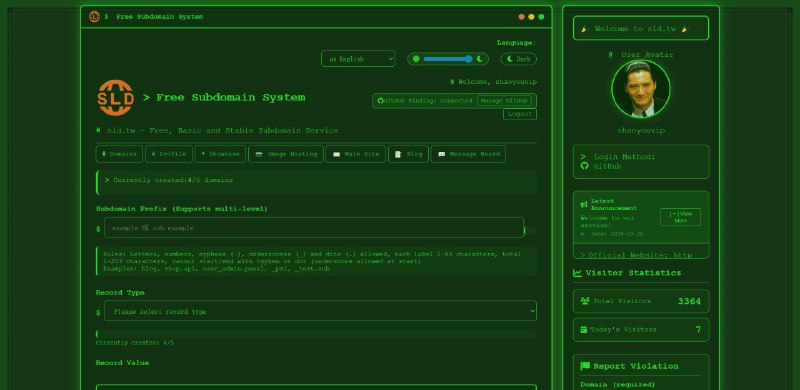Viewport: 800px width, 390px height.
Task: Open the Profile tab
Action: (x=169, y=154)
